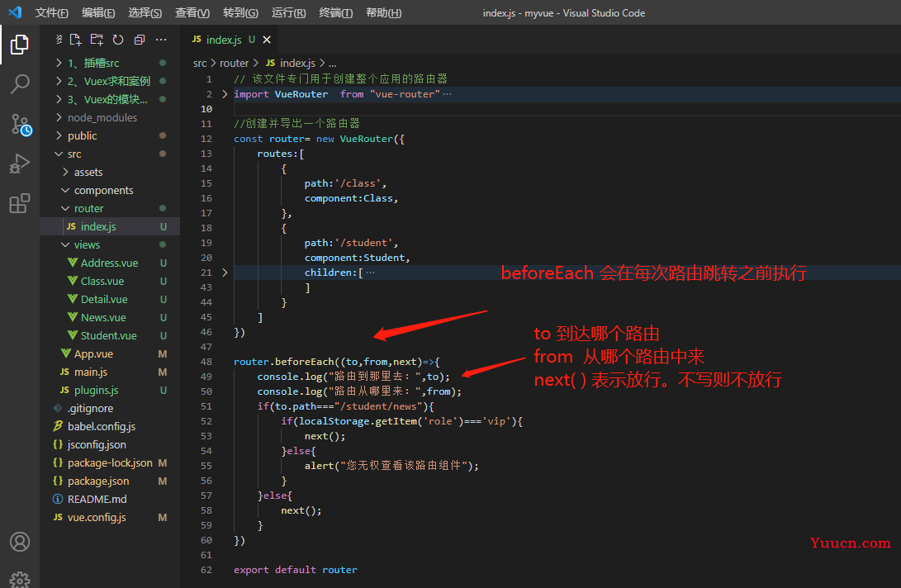Screen dimensions: 901x588
Task: Open plugins.js file
Action: (x=110, y=391)
